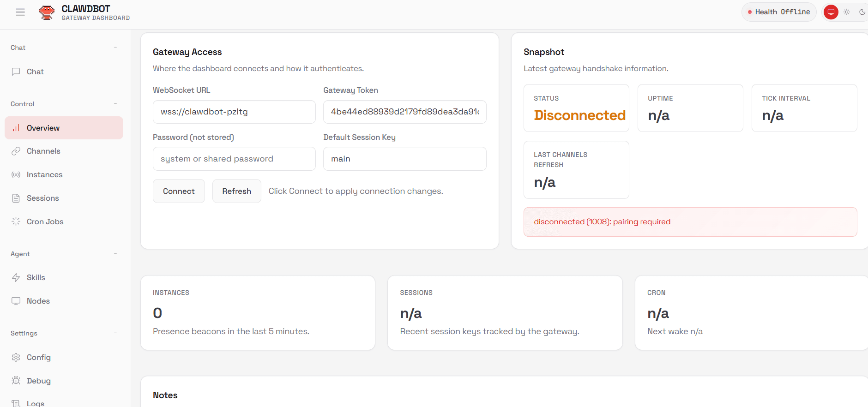Click the Refresh button
This screenshot has width=868, height=407.
pyautogui.click(x=237, y=191)
